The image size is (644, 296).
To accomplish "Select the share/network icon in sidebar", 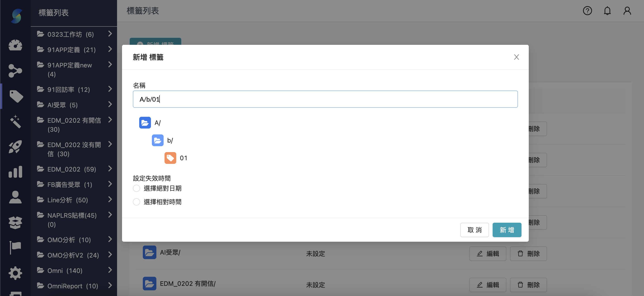I will point(15,71).
